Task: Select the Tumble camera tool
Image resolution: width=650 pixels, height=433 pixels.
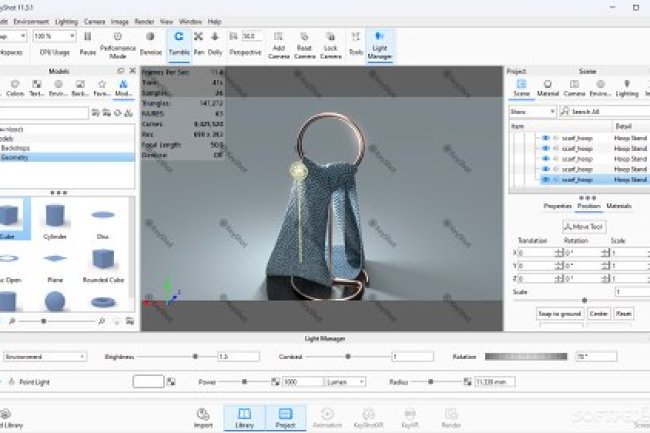Action: coord(179,42)
